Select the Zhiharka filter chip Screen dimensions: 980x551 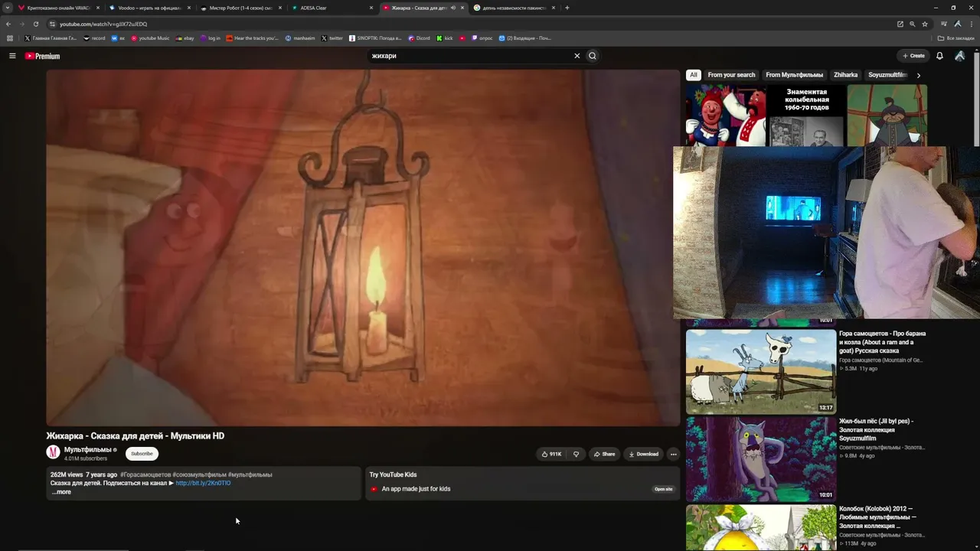click(846, 75)
